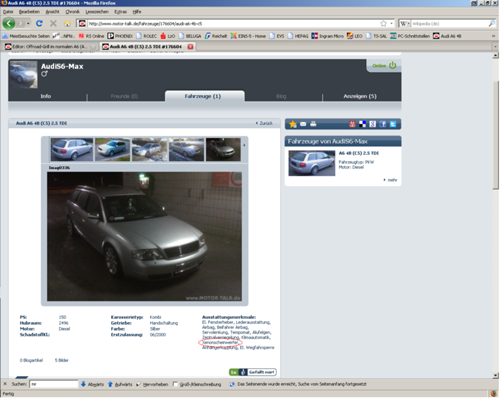
Task: Click scrollbar down arrow
Action: [x=496, y=375]
